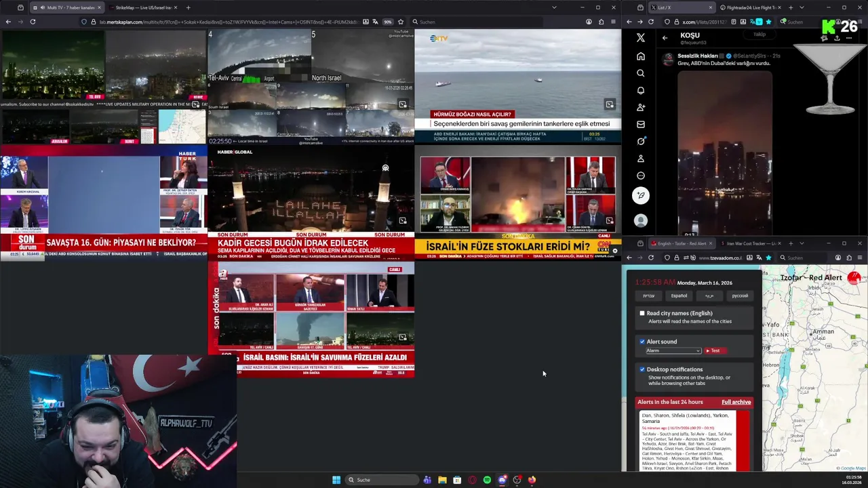The image size is (868, 488).
Task: Expand tab list in Tzevaadom browser window
Action: [802, 243]
